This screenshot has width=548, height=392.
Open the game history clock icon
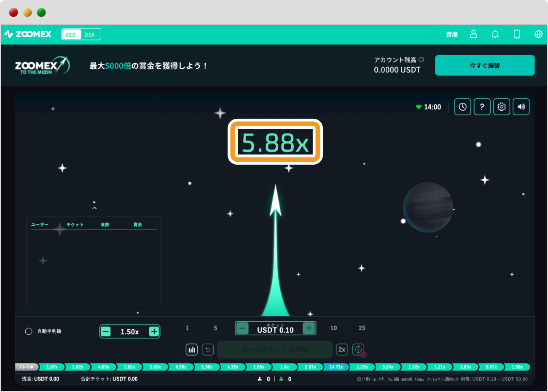(462, 107)
